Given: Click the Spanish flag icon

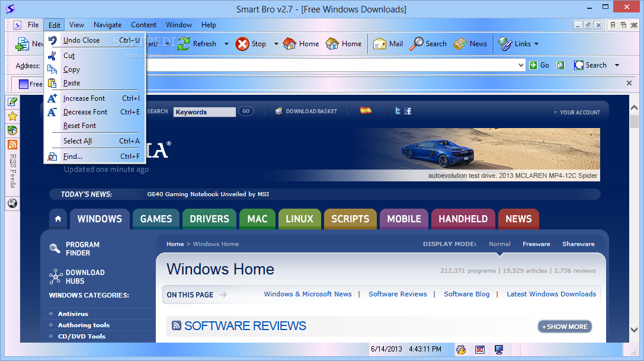Looking at the screenshot, I should click(366, 110).
